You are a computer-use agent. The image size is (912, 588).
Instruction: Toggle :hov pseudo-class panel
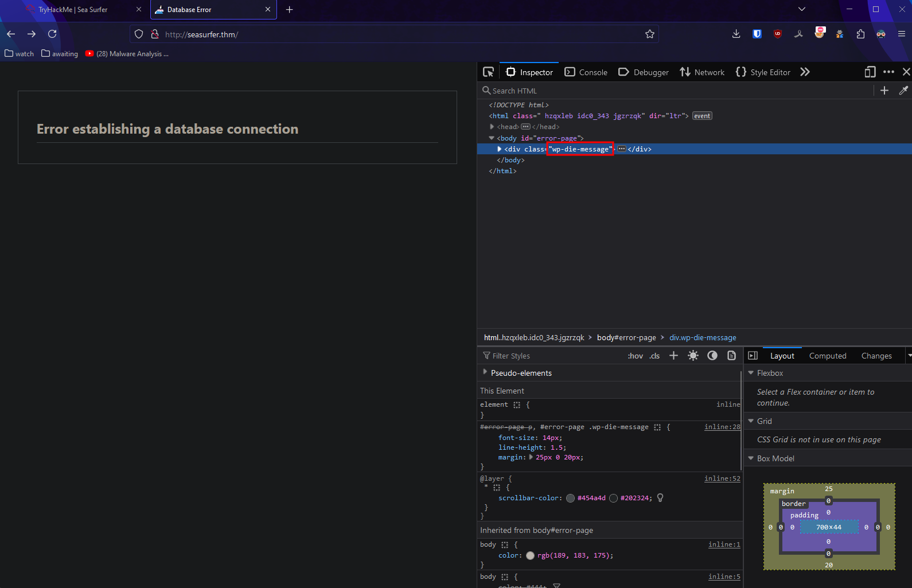636,356
